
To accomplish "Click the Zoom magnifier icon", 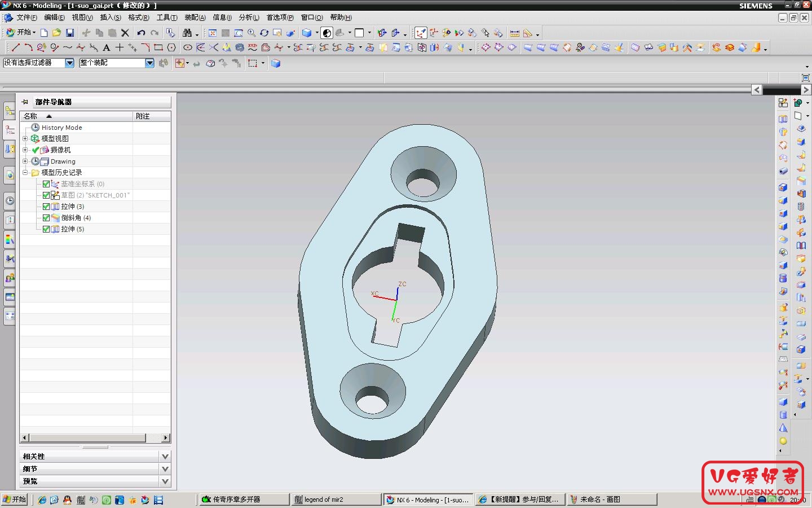I will (251, 33).
